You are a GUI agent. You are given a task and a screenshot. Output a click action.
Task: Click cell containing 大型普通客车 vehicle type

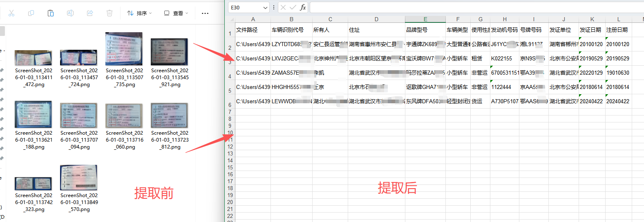click(458, 44)
